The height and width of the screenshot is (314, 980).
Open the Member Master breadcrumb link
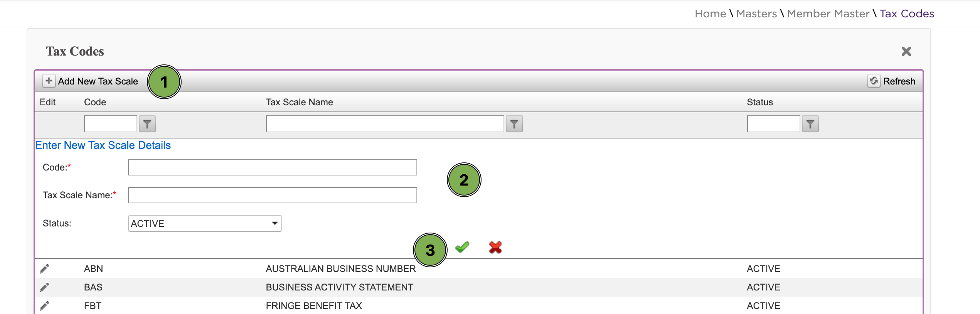[828, 14]
